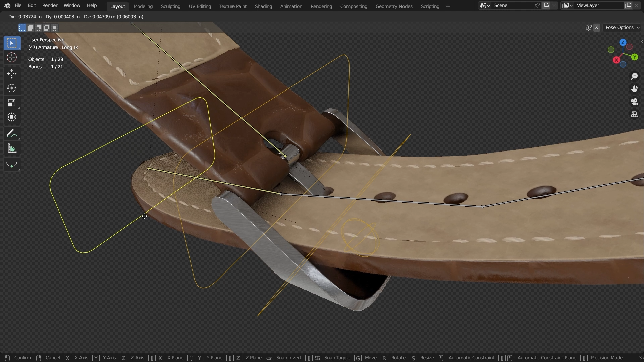Select the Measure ruler tool

(12, 148)
